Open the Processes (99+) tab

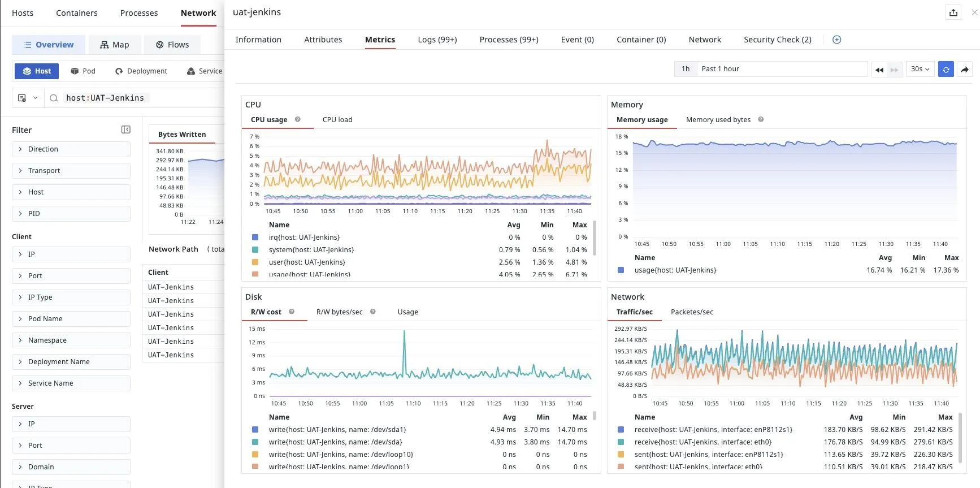pyautogui.click(x=509, y=40)
